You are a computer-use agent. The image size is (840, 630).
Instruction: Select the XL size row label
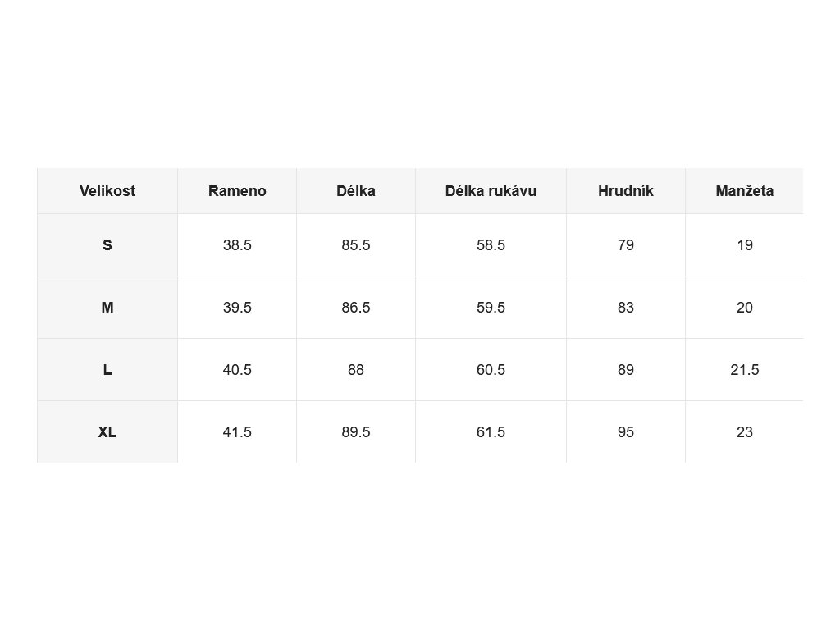(x=107, y=431)
